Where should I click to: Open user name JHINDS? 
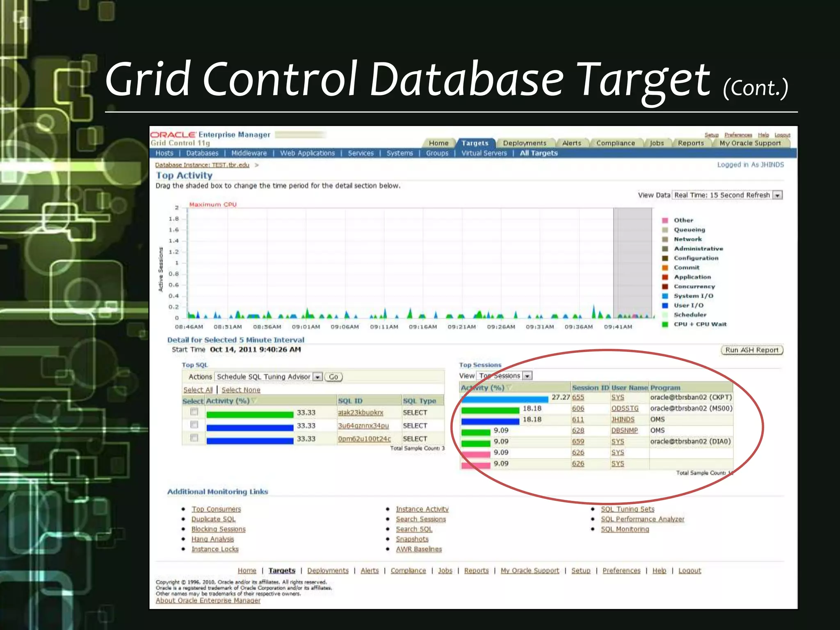(623, 420)
